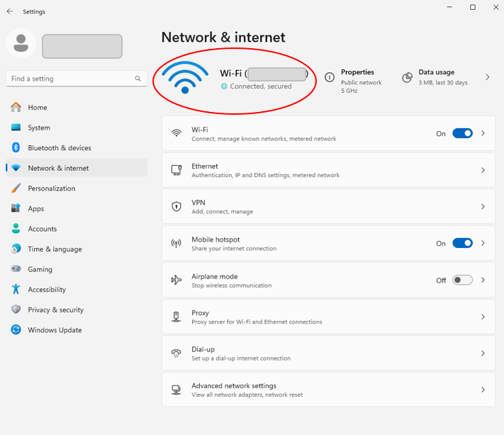Click the Ethernet monitor icon
This screenshot has width=504, height=435.
click(177, 170)
